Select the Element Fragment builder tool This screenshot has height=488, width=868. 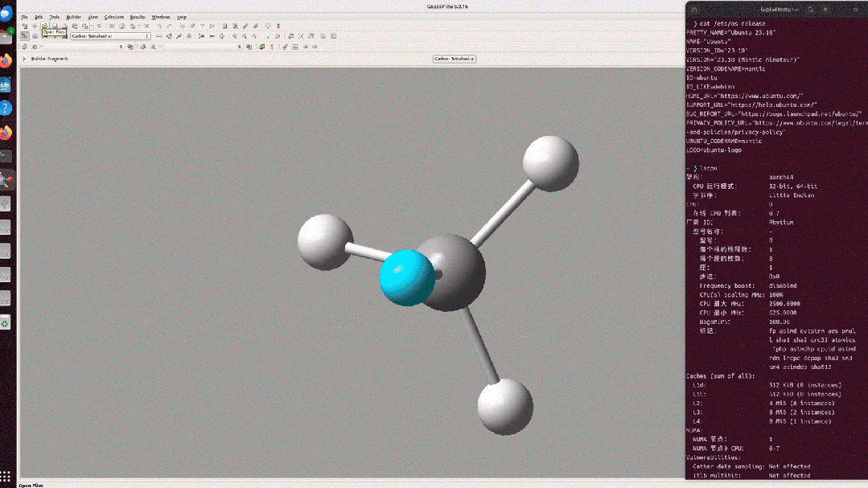pyautogui.click(x=24, y=36)
